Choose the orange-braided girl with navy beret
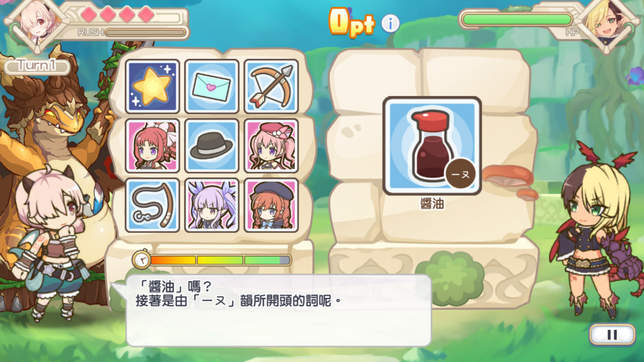The image size is (644, 362). (271, 205)
